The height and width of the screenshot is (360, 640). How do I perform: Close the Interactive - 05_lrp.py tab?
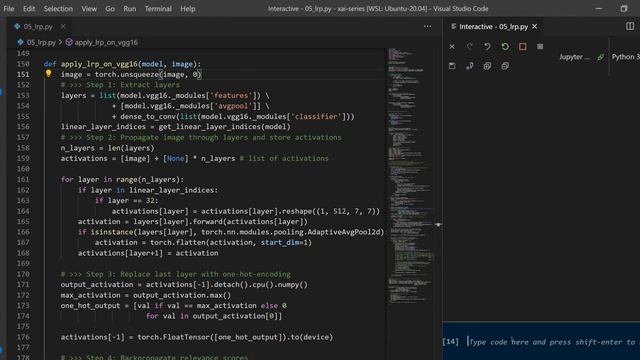coord(535,27)
